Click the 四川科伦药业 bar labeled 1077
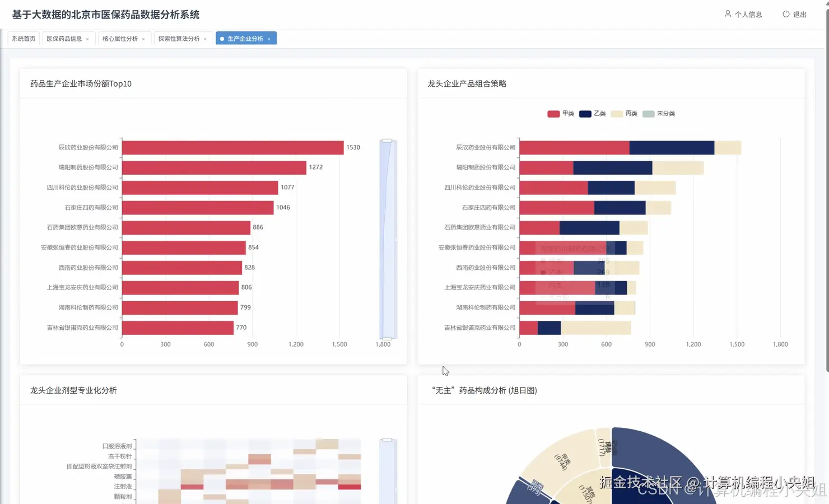This screenshot has height=504, width=829. point(200,188)
